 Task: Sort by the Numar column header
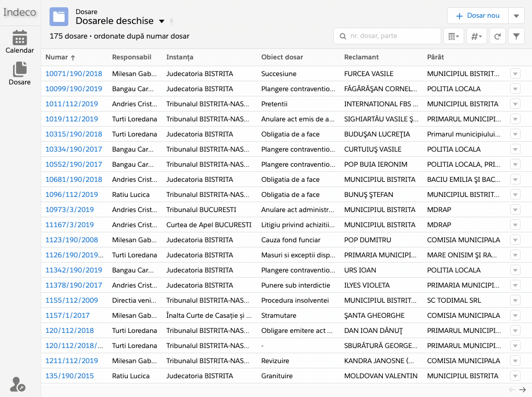(x=57, y=57)
